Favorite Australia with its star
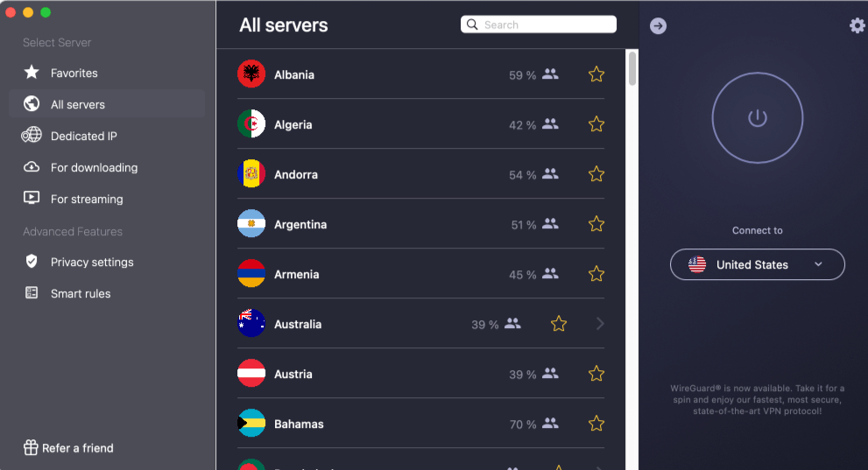 click(x=559, y=324)
